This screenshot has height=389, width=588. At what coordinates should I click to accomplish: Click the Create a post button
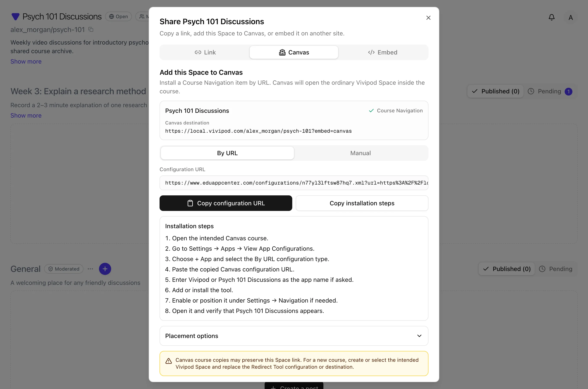294,386
